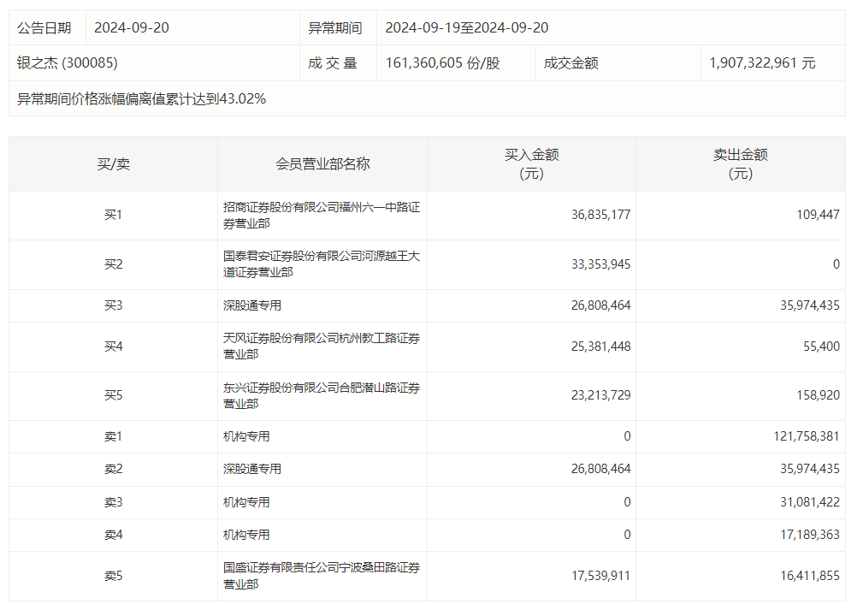
Task: Select sell amount 158,920
Action: 818,395
